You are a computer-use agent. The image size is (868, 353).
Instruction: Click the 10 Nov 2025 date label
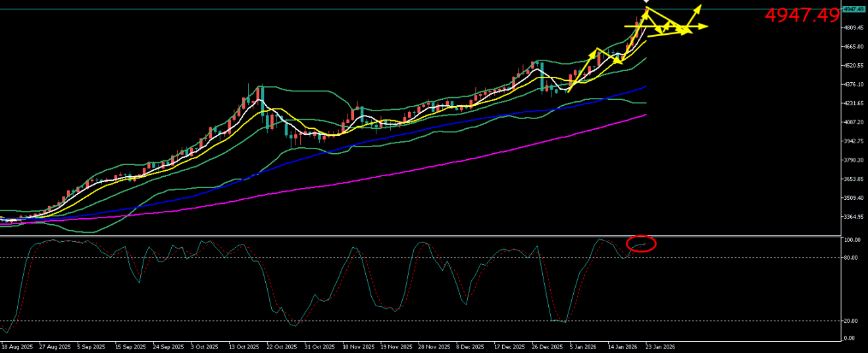(358, 346)
